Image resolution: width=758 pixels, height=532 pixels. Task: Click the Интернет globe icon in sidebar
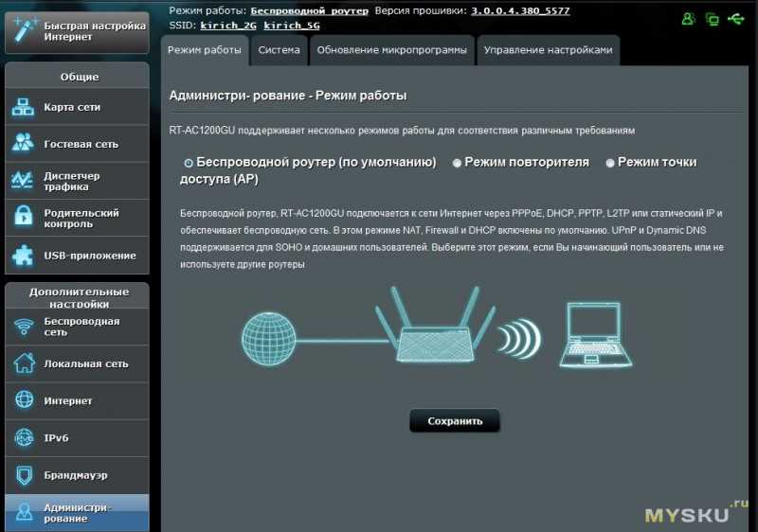24,400
